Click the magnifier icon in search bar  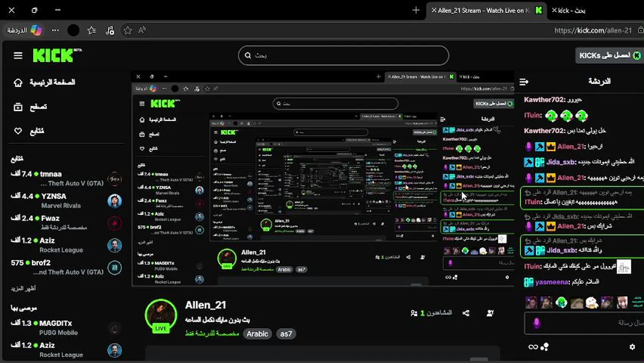pos(248,55)
